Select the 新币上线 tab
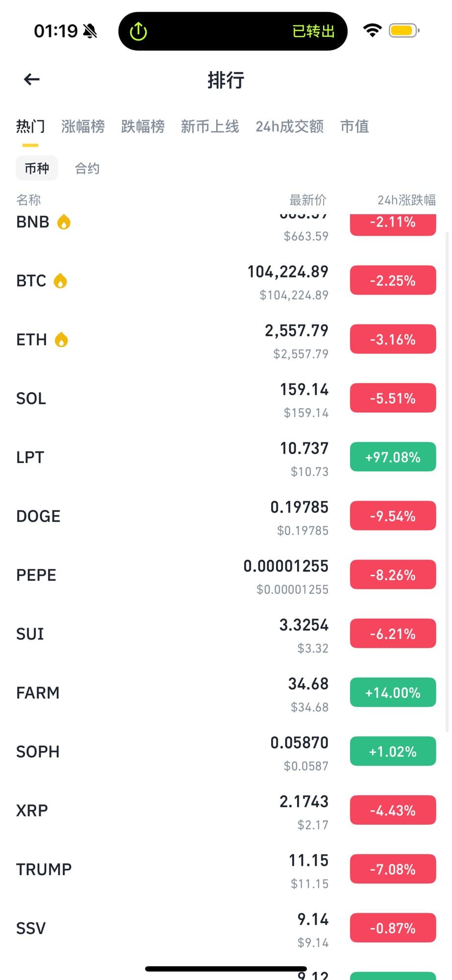Screen dimensions: 452x980 pos(210,126)
